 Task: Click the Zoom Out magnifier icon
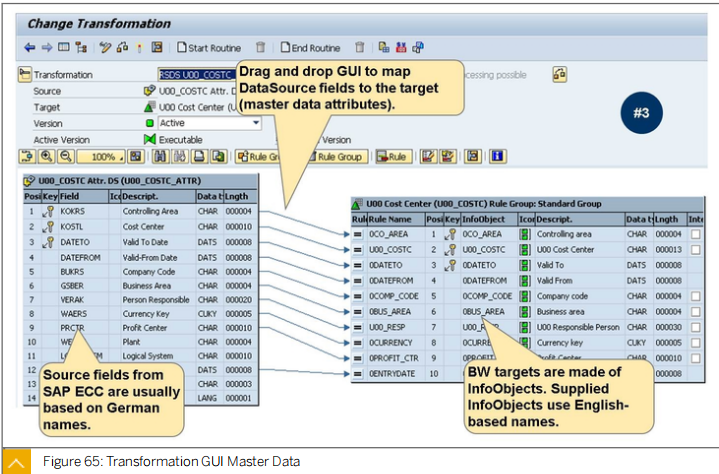[x=66, y=157]
